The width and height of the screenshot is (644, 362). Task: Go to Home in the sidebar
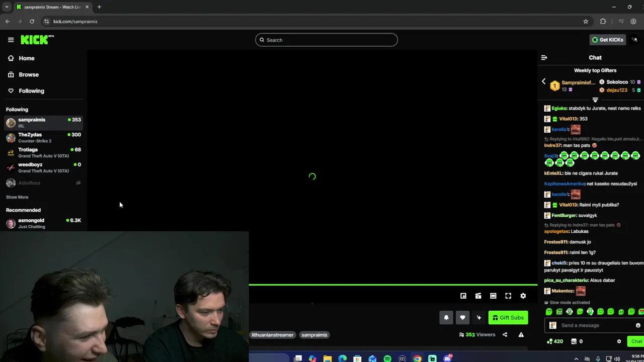[26, 58]
